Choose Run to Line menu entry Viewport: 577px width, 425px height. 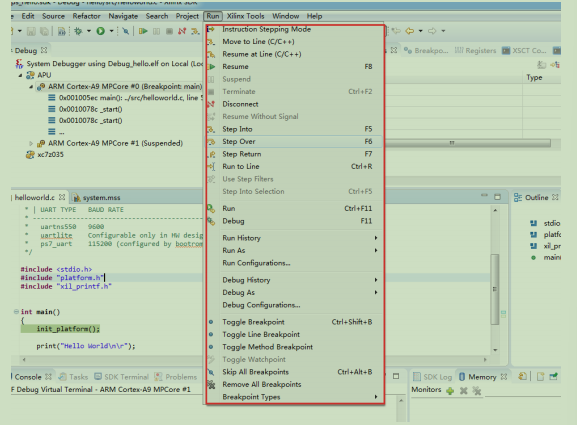[x=294, y=167]
